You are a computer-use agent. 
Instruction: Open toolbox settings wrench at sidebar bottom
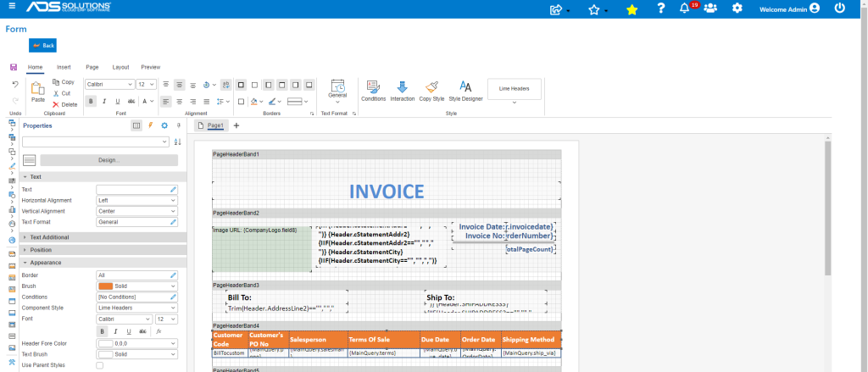point(12,362)
